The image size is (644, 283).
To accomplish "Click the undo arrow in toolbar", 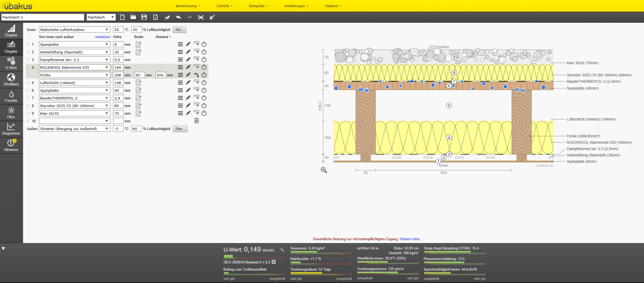I will [x=179, y=17].
